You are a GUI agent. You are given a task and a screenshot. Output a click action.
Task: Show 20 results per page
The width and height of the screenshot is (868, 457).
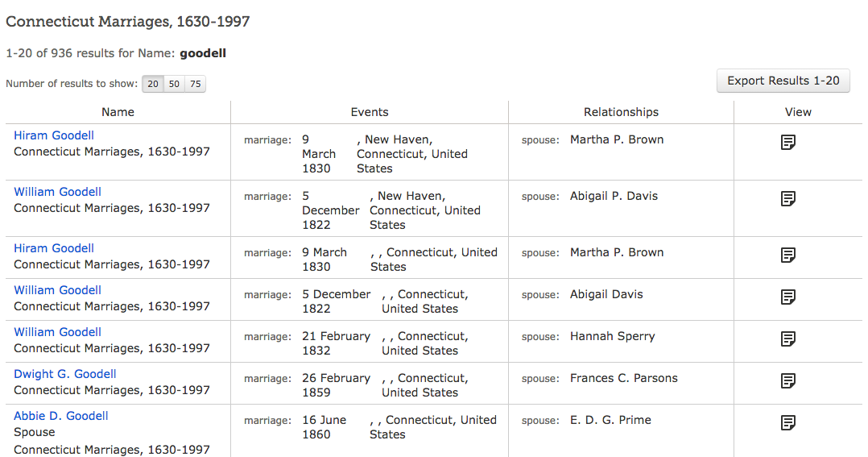[153, 84]
